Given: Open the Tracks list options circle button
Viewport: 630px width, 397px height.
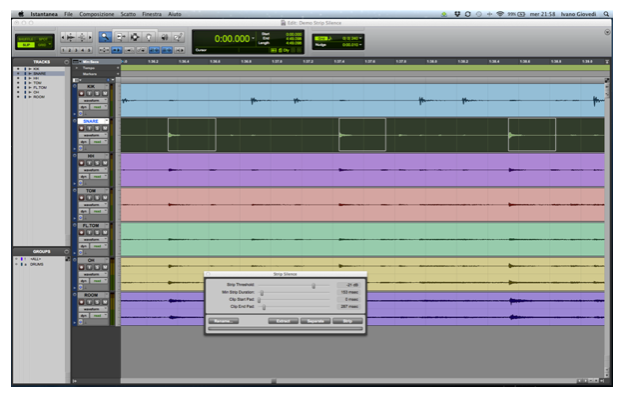Looking at the screenshot, I should point(66,62).
